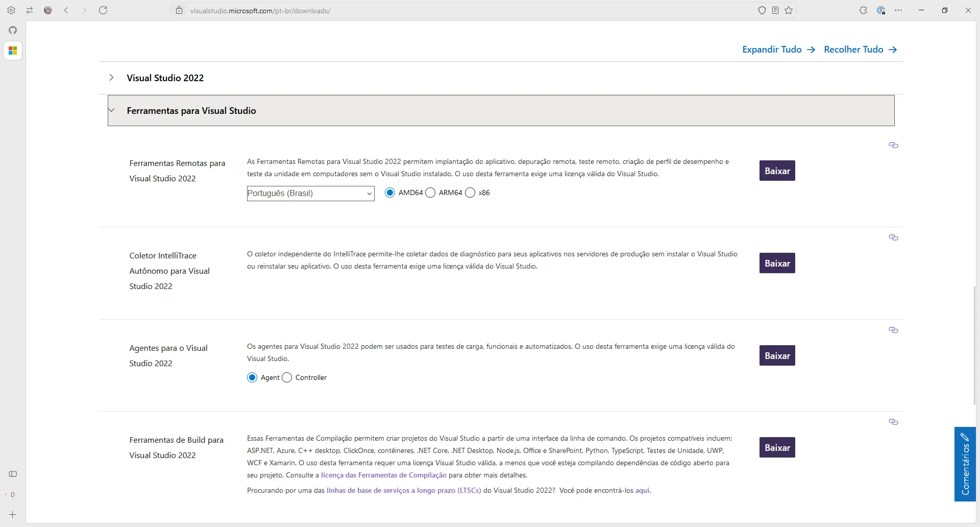Select the AMD64 architecture radio button
The height and width of the screenshot is (527, 980).
pyautogui.click(x=390, y=193)
